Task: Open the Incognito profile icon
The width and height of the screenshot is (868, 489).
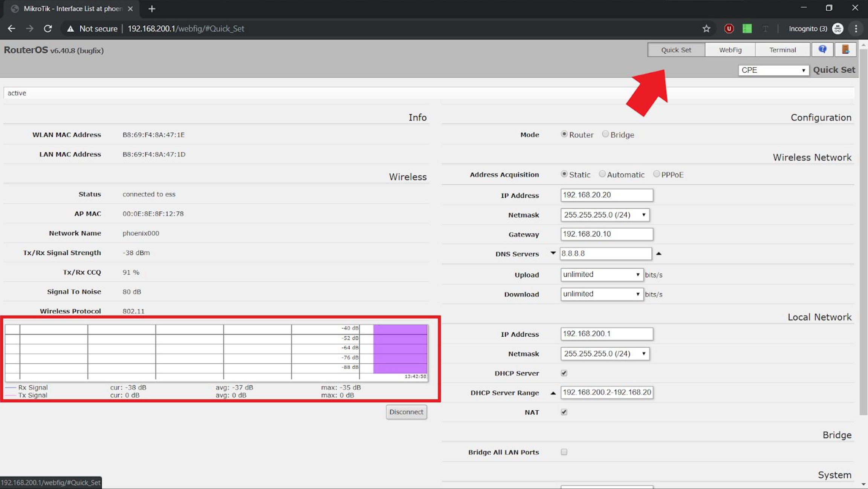Action: coord(837,29)
